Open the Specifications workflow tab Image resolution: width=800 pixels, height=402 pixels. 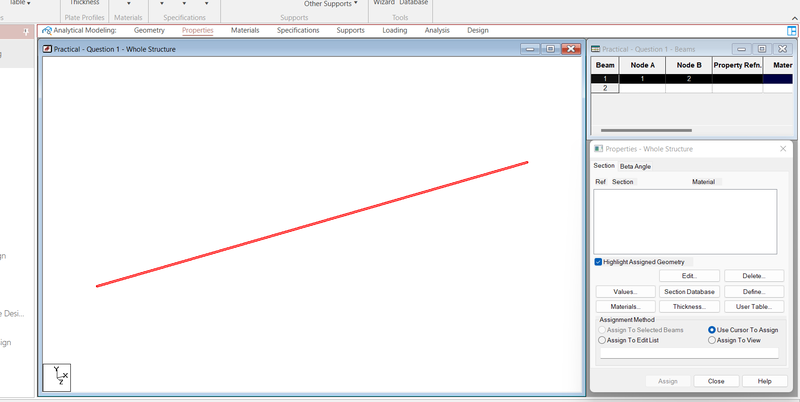pyautogui.click(x=298, y=30)
